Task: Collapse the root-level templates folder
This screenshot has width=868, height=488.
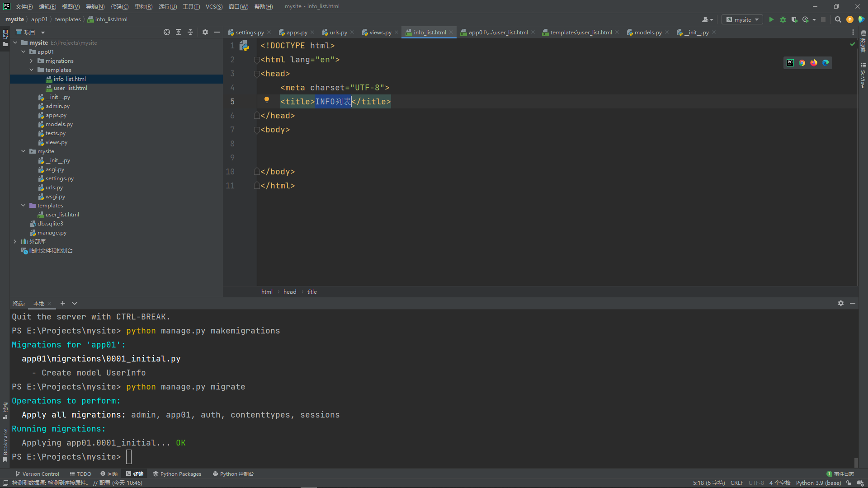Action: (24, 206)
